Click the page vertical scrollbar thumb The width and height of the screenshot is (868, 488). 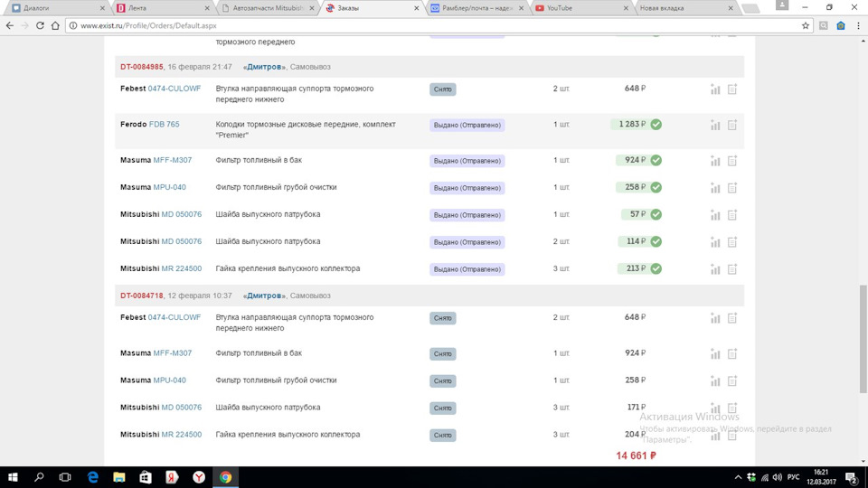pos(863,339)
